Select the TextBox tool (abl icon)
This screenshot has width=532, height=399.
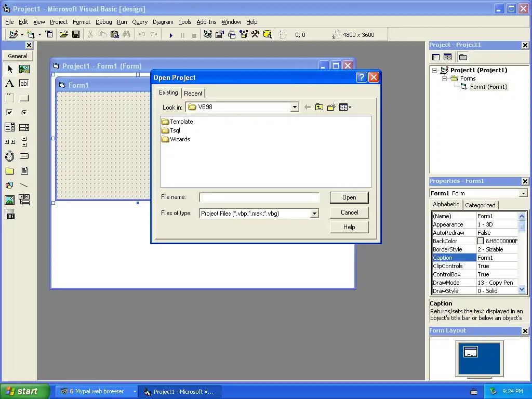coord(24,84)
